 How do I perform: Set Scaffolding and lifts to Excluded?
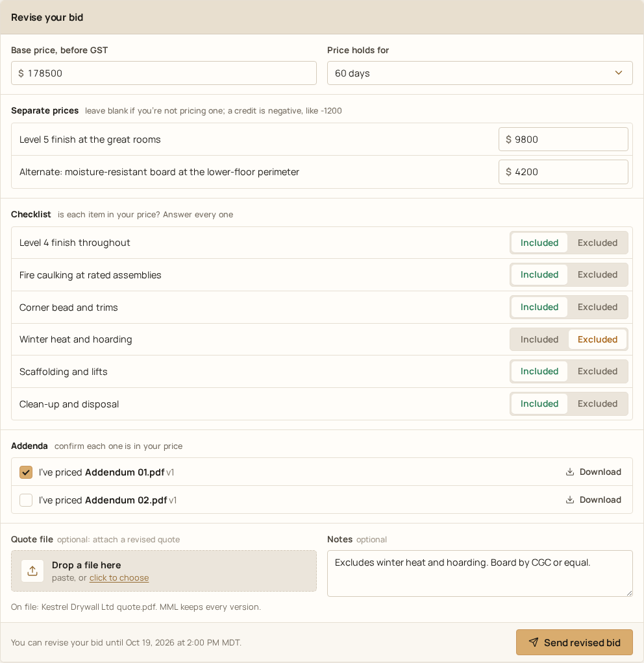point(597,371)
